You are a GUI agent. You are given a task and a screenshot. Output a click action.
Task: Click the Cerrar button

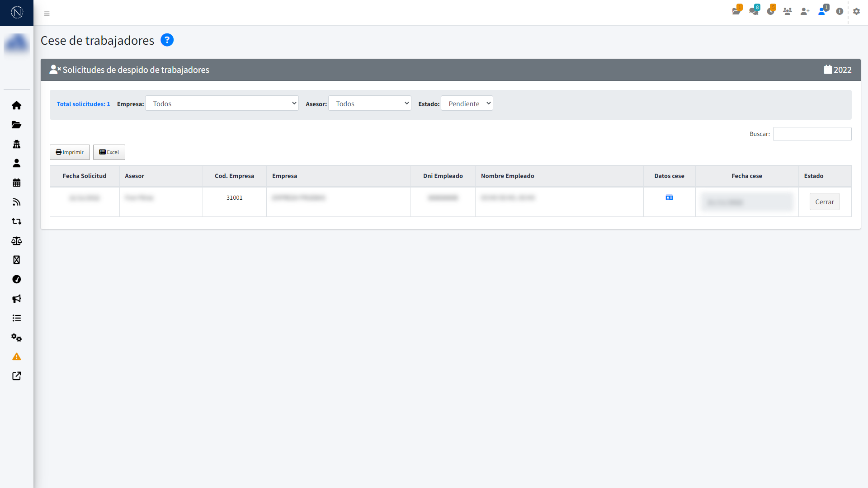[824, 202]
